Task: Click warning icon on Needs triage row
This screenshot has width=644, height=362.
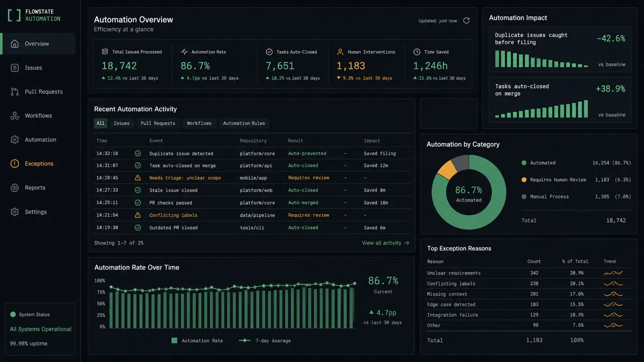Action: pyautogui.click(x=138, y=178)
